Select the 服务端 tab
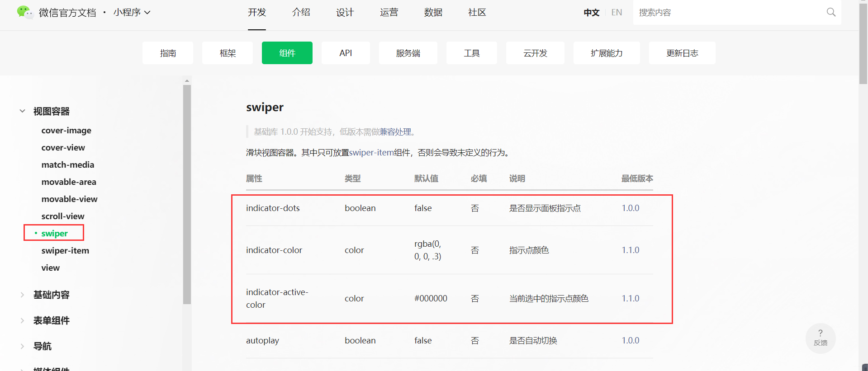868x371 pixels. tap(408, 53)
